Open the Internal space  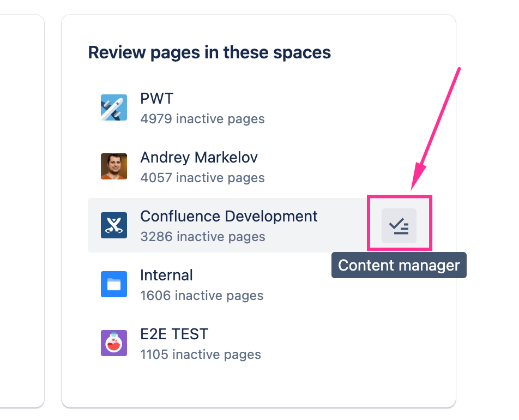[166, 275]
